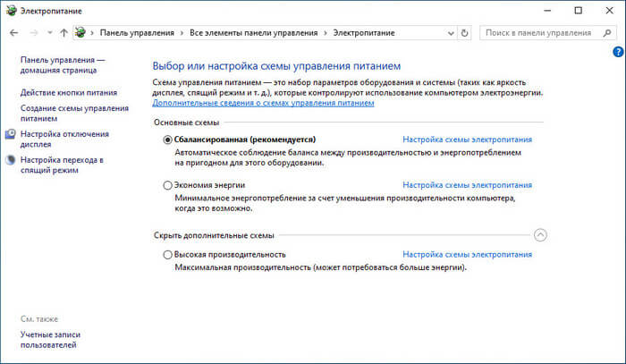This screenshot has height=364, width=626.
Task: Focus the Поиск в панели управления field
Action: click(548, 33)
